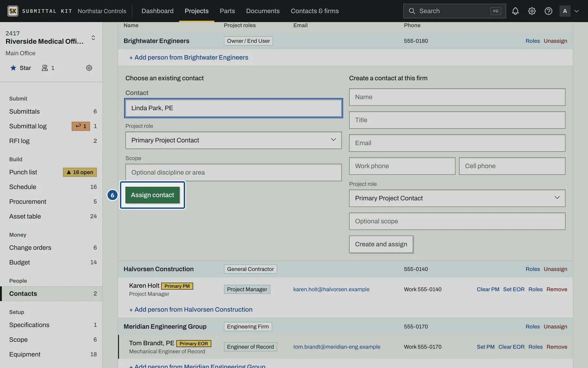Open the user avatar A menu
Screen dimensions: 588x368
click(x=565, y=11)
